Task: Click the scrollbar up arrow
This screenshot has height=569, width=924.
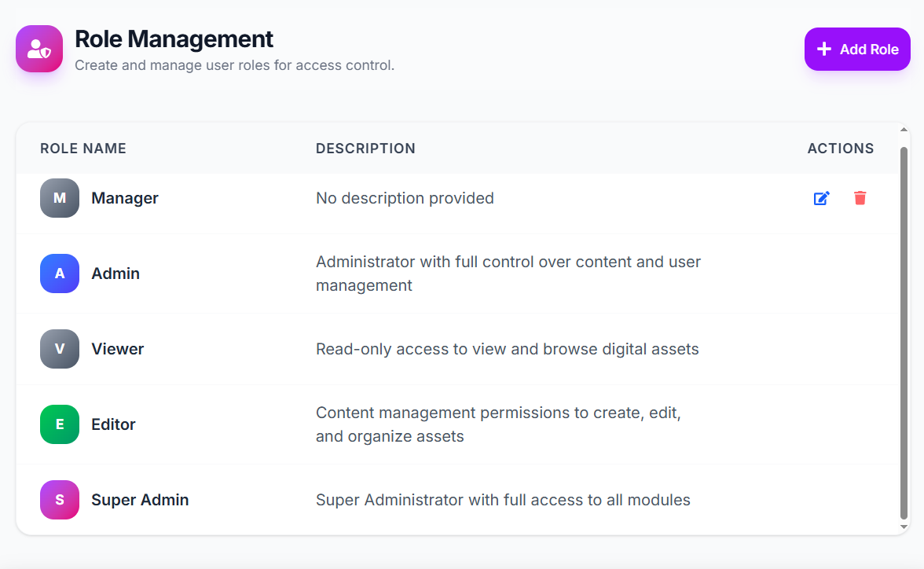Action: coord(904,130)
